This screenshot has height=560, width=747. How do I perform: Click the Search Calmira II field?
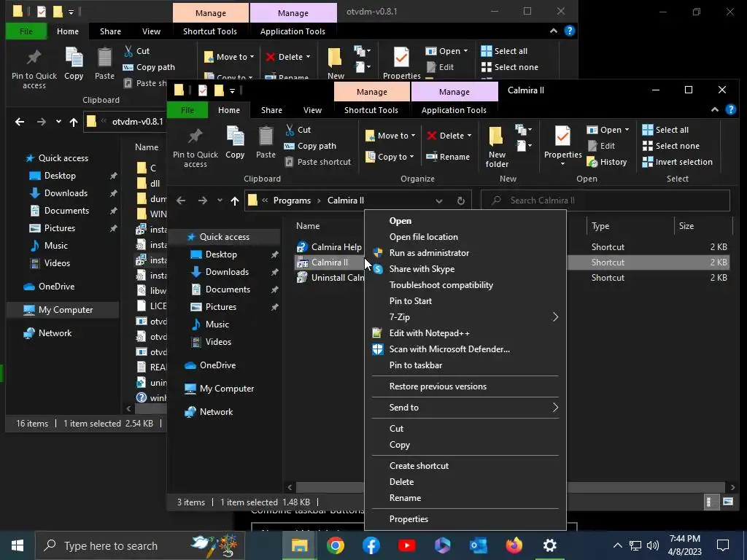605,201
